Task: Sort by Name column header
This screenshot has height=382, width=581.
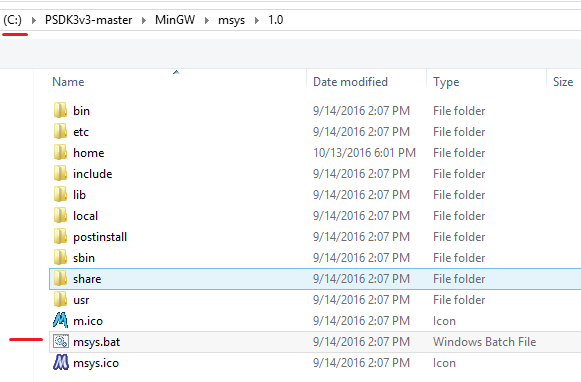Action: coord(68,82)
